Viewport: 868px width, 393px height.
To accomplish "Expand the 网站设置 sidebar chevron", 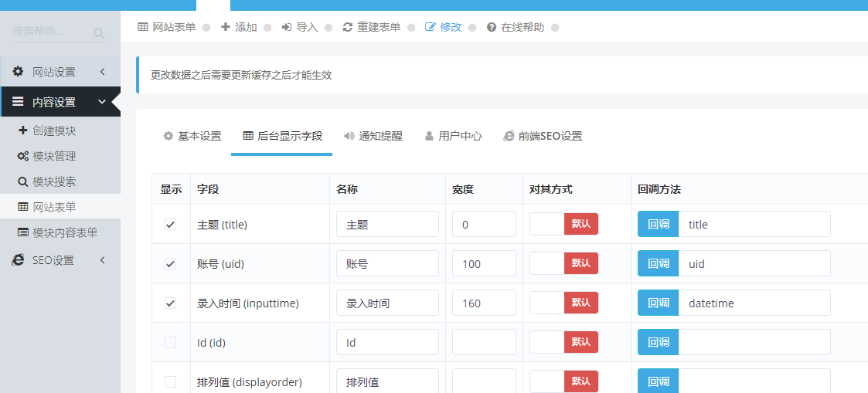I will pyautogui.click(x=102, y=72).
